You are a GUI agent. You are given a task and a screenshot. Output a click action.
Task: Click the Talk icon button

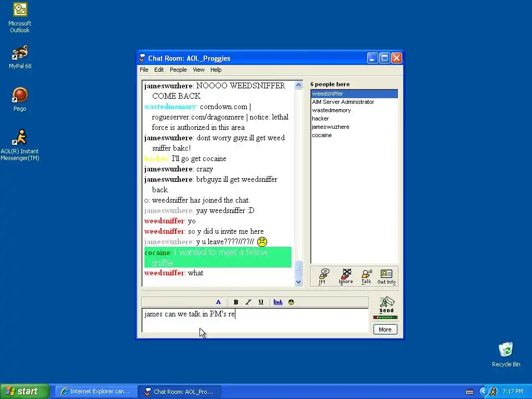[366, 276]
